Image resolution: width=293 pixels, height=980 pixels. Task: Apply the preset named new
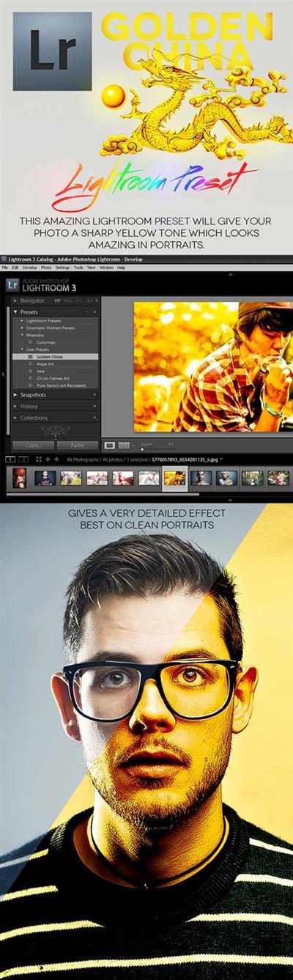click(x=41, y=371)
